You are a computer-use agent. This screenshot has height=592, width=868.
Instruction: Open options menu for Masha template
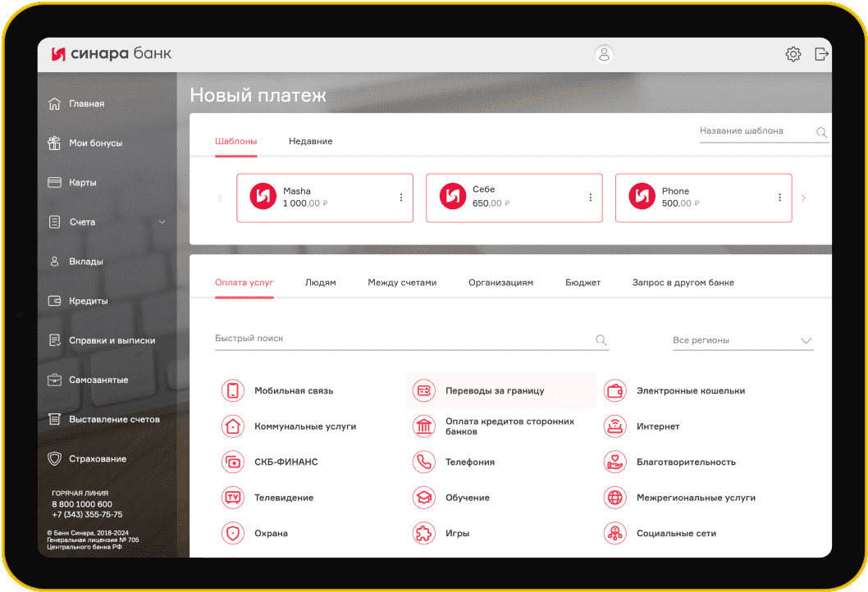coord(401,198)
